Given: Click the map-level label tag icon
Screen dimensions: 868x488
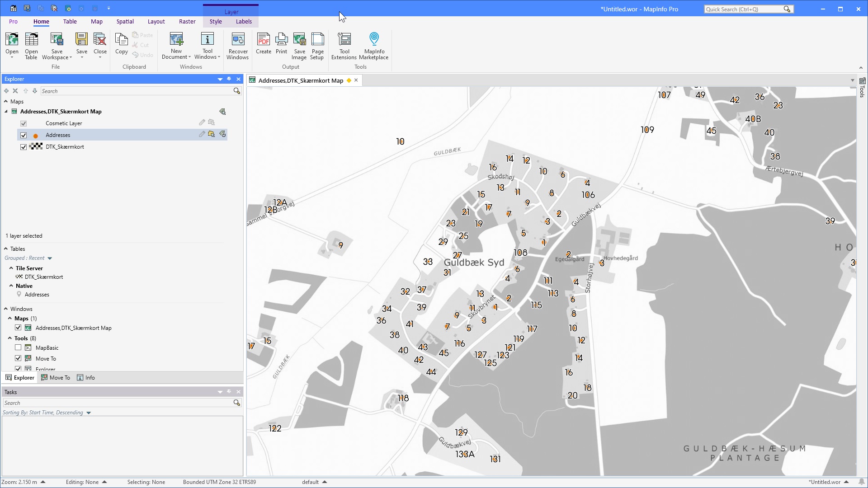Looking at the screenshot, I should pos(222,112).
